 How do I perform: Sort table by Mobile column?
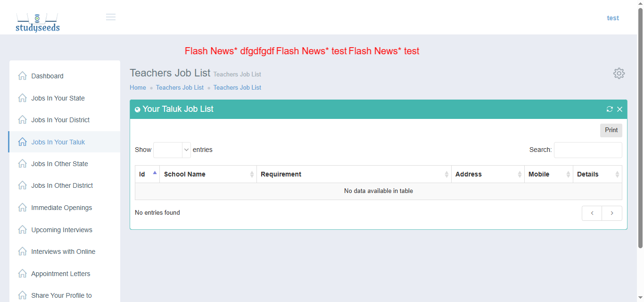click(548, 174)
